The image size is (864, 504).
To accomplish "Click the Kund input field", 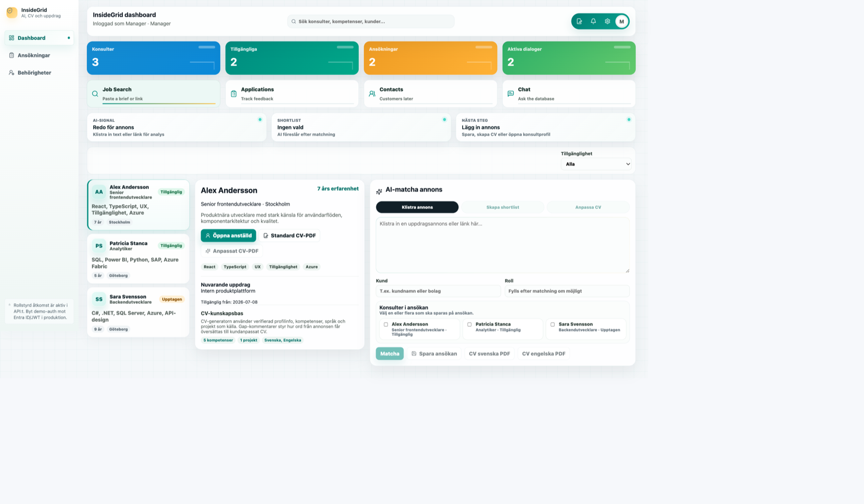I will click(438, 291).
